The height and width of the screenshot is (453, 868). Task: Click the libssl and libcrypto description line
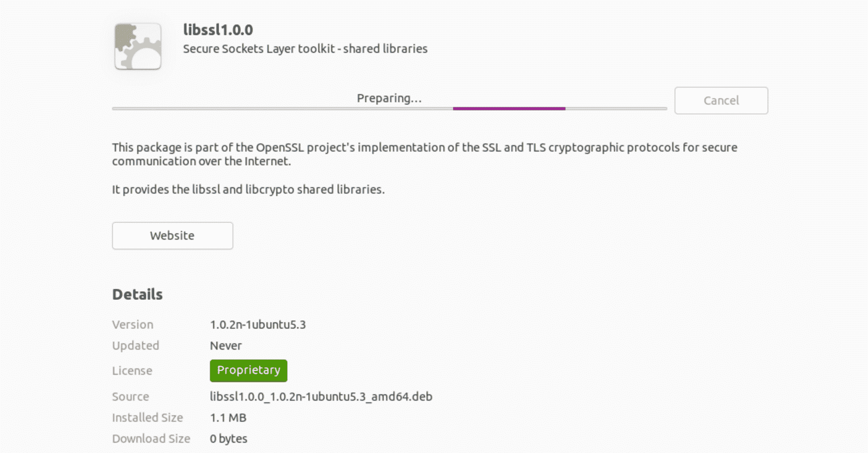[x=248, y=189]
